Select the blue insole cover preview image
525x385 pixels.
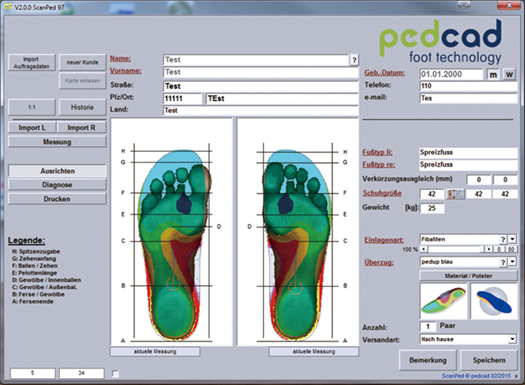click(494, 301)
